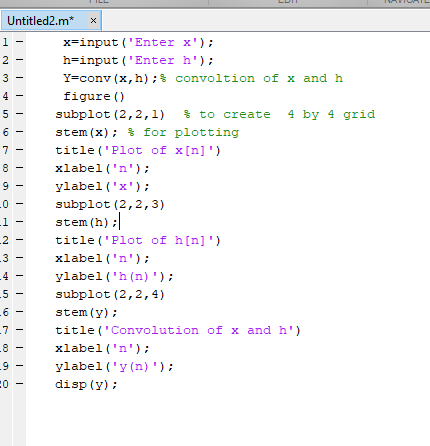This screenshot has width=430, height=446.
Task: Click title('Plot of h[n]') line
Action: (x=138, y=241)
